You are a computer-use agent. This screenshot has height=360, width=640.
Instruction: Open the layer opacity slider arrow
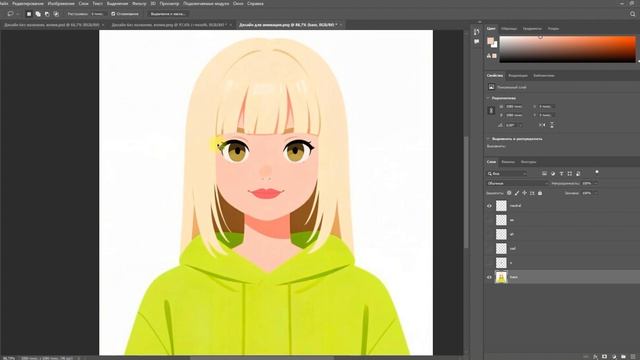tap(596, 183)
